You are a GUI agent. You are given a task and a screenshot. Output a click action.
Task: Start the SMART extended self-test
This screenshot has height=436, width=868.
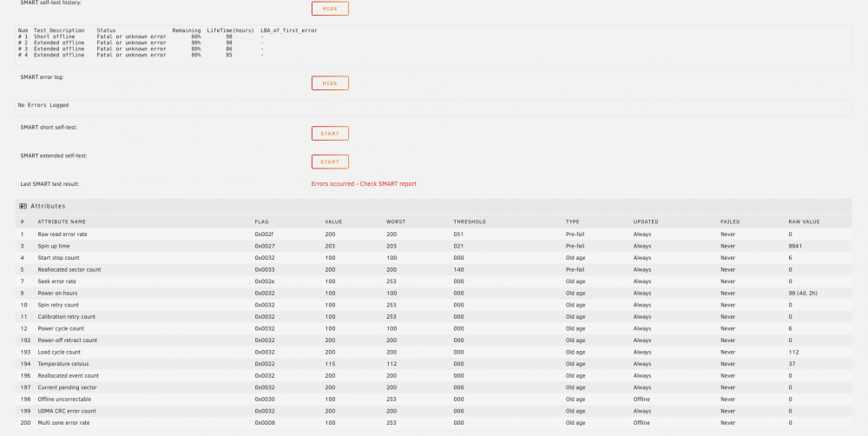point(330,162)
